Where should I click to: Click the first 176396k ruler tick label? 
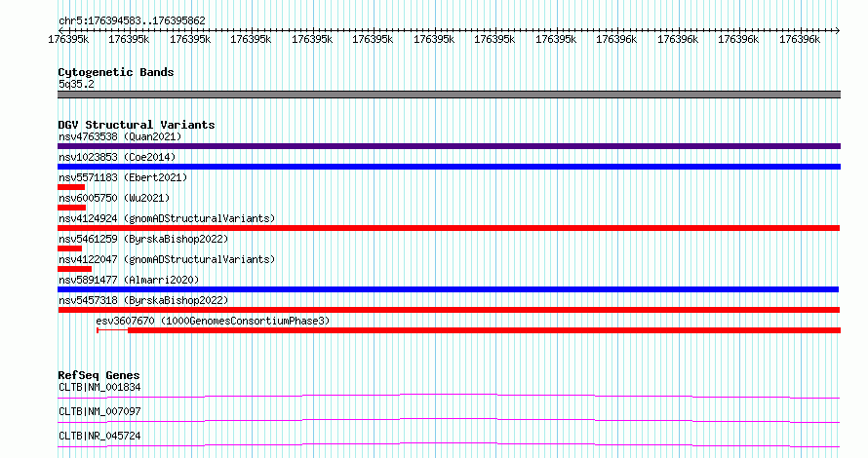(x=616, y=39)
